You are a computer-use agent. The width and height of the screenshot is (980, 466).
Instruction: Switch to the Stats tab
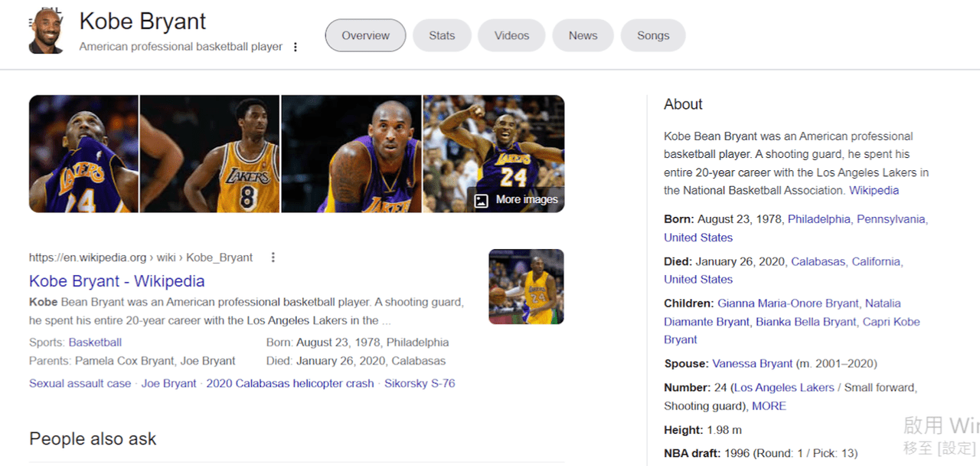click(442, 35)
